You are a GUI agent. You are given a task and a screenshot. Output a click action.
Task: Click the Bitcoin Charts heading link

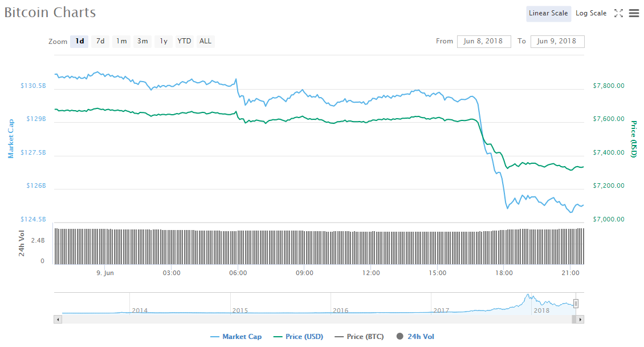(x=50, y=12)
